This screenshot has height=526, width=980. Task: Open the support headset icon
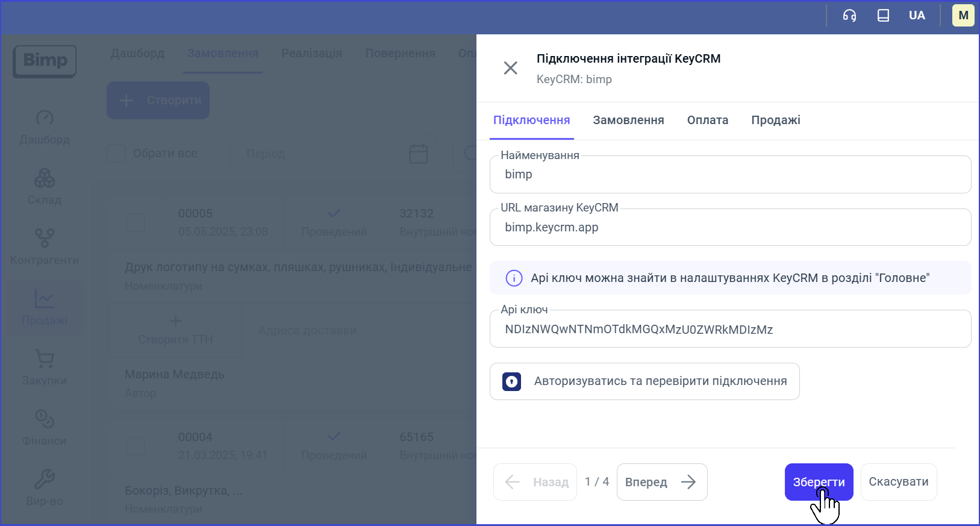coord(849,16)
